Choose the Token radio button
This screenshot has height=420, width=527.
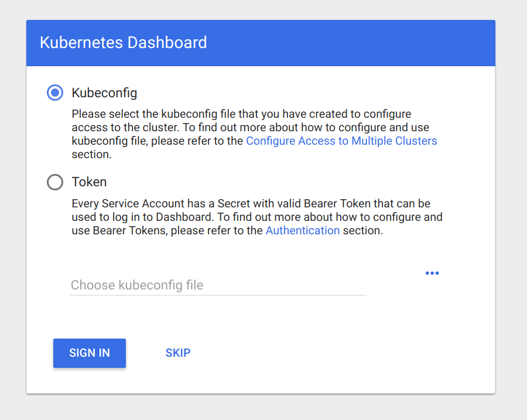pos(55,182)
